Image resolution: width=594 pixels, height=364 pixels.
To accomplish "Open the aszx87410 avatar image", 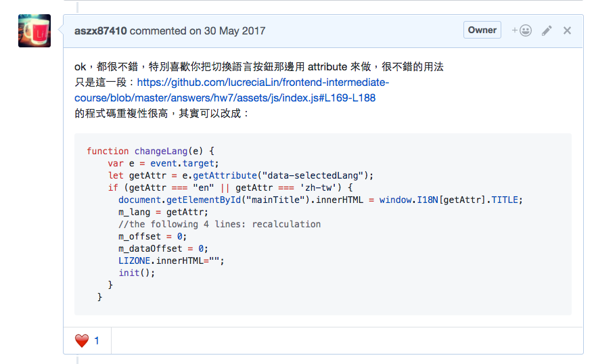I will pos(35,30).
